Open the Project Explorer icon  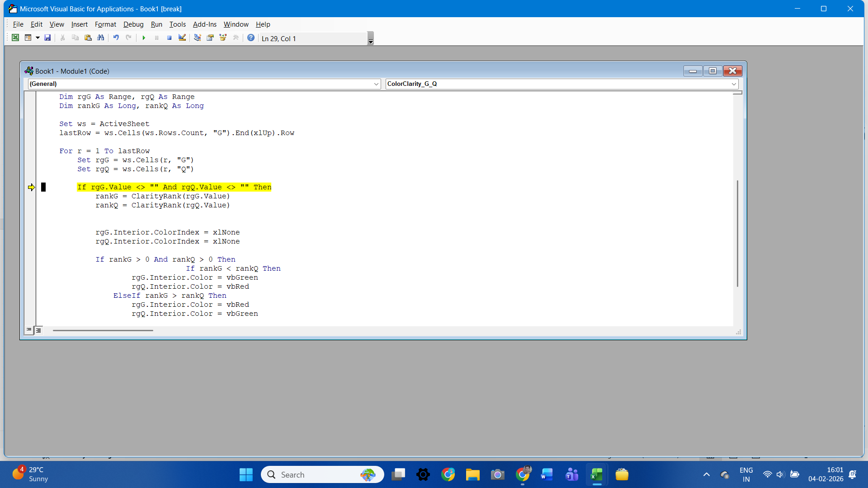point(198,38)
